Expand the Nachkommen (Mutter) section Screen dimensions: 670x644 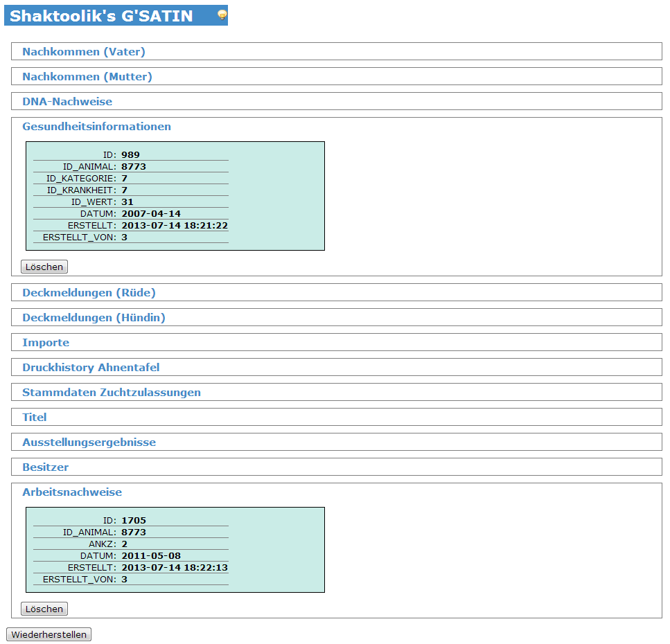click(87, 77)
